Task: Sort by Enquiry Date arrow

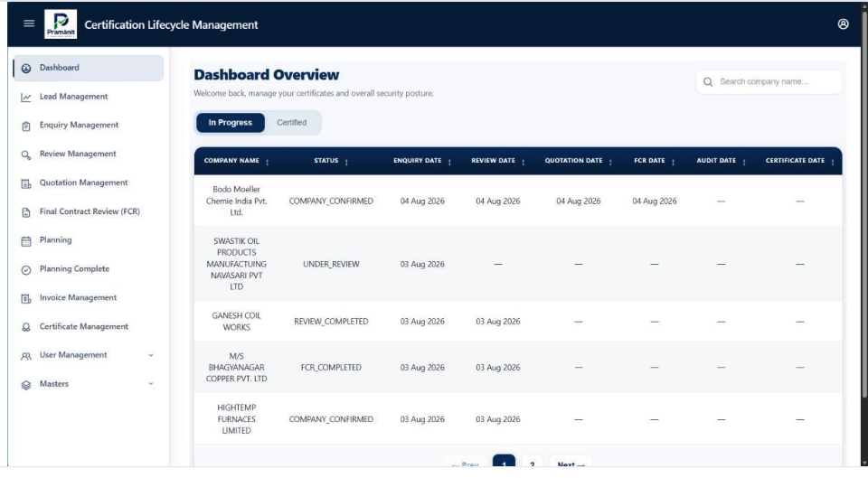Action: click(x=449, y=162)
